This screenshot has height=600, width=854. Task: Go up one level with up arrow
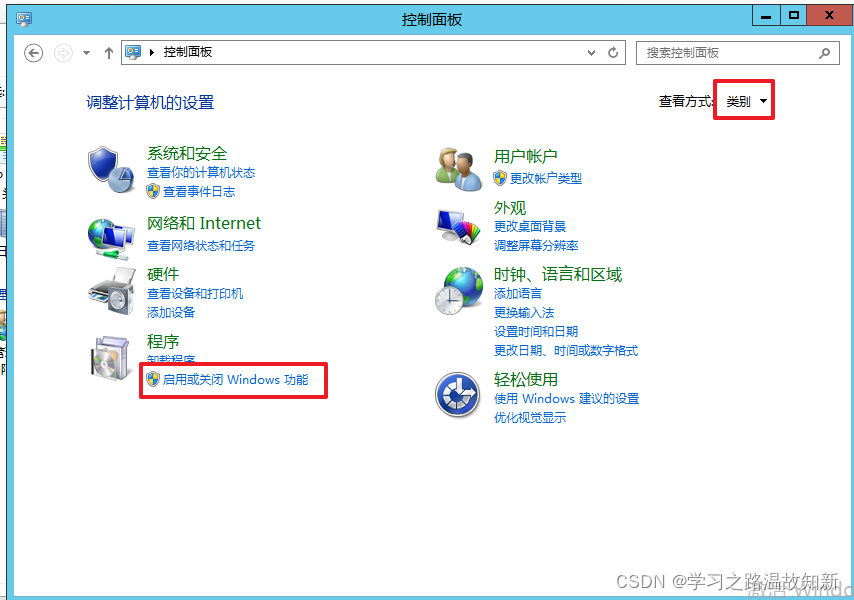point(108,53)
